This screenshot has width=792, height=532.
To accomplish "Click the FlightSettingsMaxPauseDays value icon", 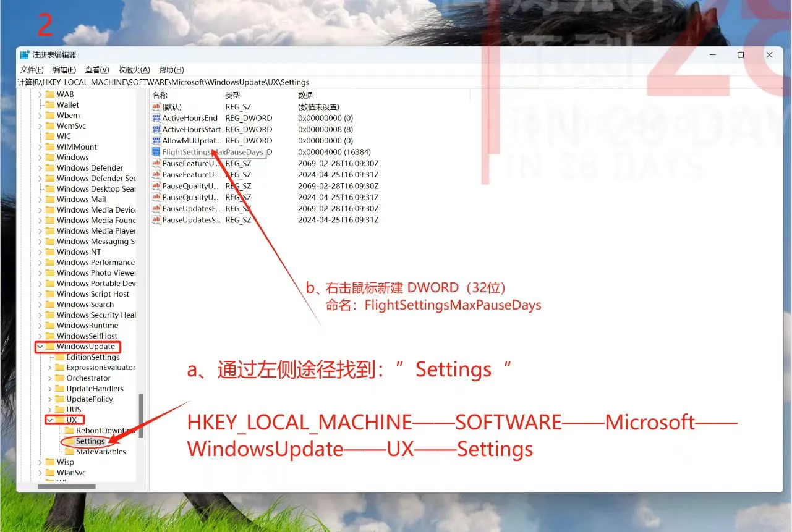I will coord(156,152).
